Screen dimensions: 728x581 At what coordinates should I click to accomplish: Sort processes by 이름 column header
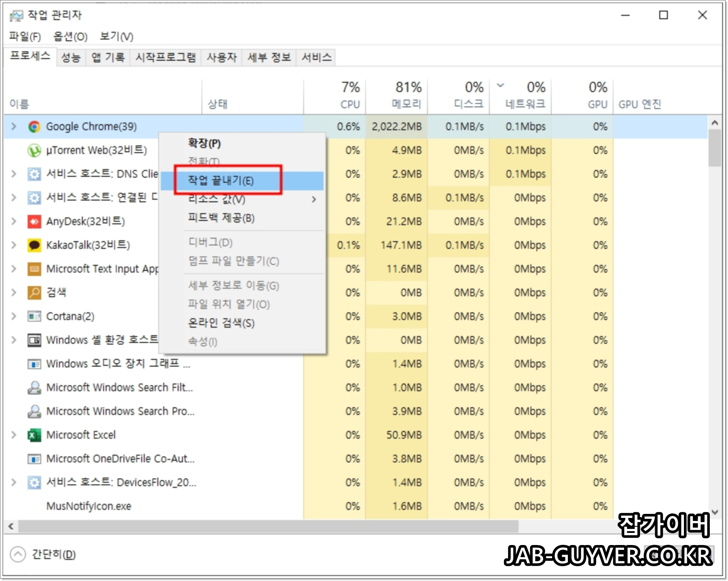coord(103,96)
